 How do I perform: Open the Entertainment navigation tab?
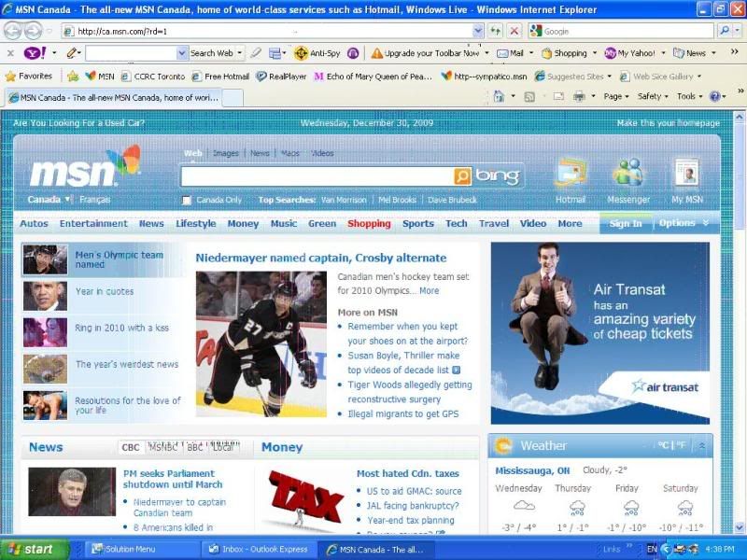[x=93, y=224]
